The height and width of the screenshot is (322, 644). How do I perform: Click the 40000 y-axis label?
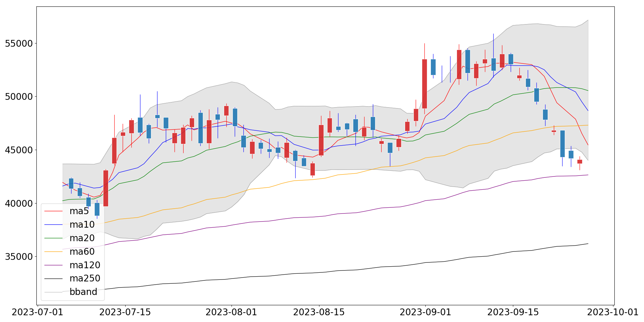click(19, 204)
